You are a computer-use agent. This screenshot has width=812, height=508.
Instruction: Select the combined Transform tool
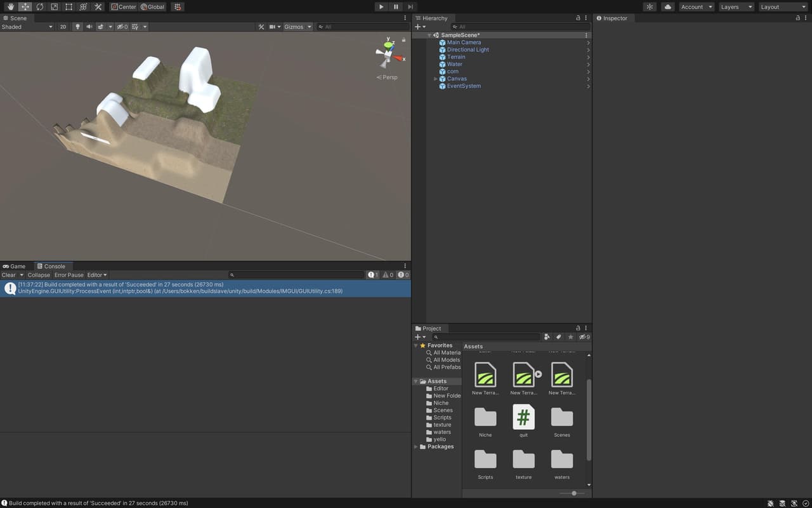tap(84, 7)
